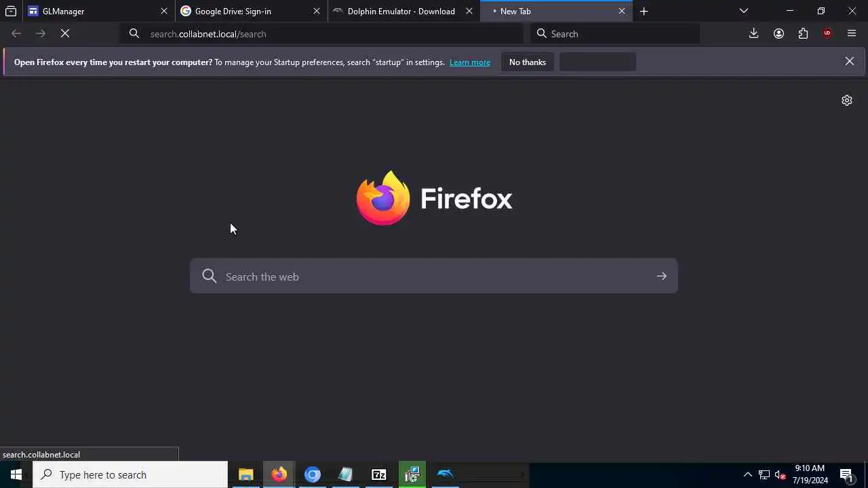Open the installer app with green taskbar icon
This screenshot has height=488, width=868.
point(412,474)
